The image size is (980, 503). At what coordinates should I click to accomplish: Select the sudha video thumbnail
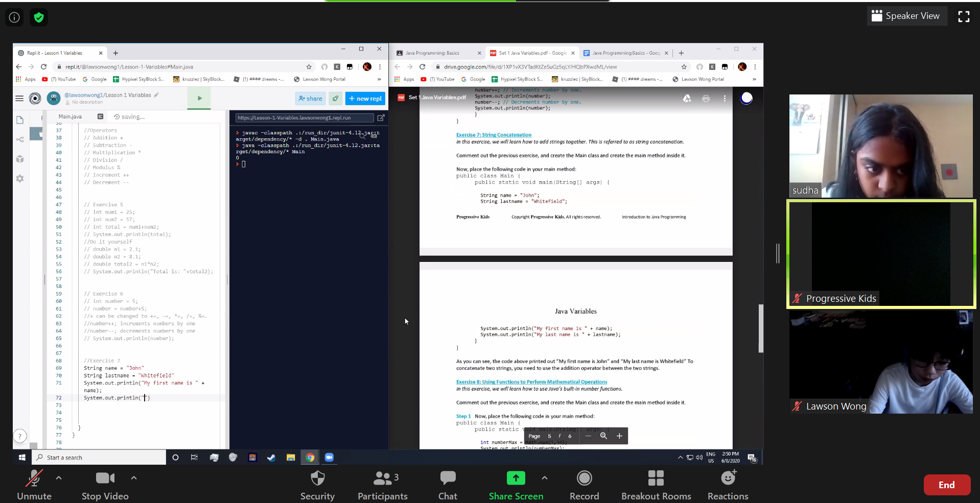pos(880,146)
